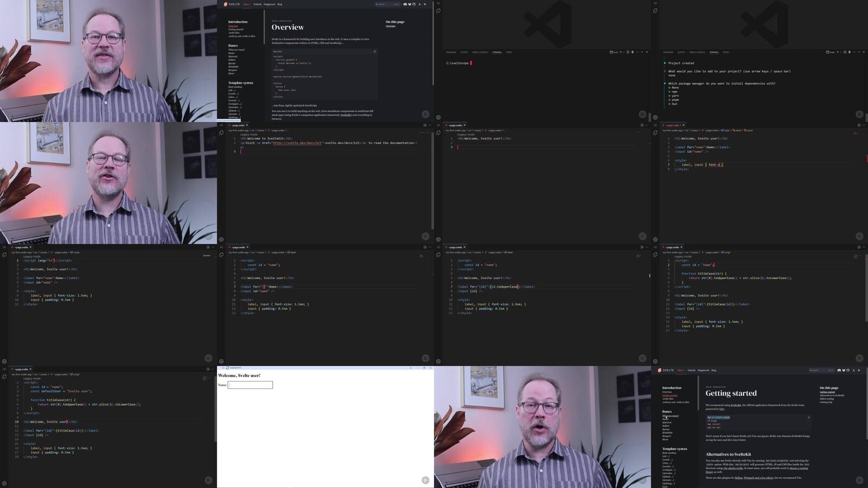Open 'Basic markup' link on Getting started sidebar
Image resolution: width=868 pixels, height=488 pixels.
[x=669, y=453]
